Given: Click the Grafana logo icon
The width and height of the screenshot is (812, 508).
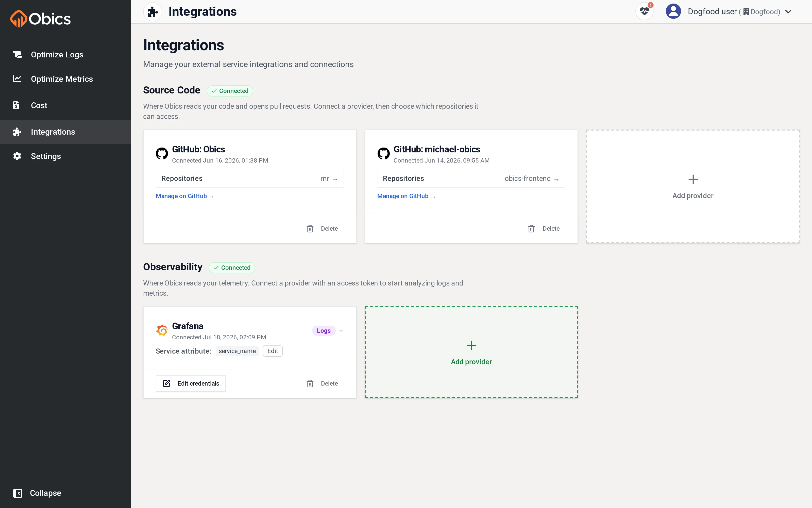Looking at the screenshot, I should (x=162, y=330).
